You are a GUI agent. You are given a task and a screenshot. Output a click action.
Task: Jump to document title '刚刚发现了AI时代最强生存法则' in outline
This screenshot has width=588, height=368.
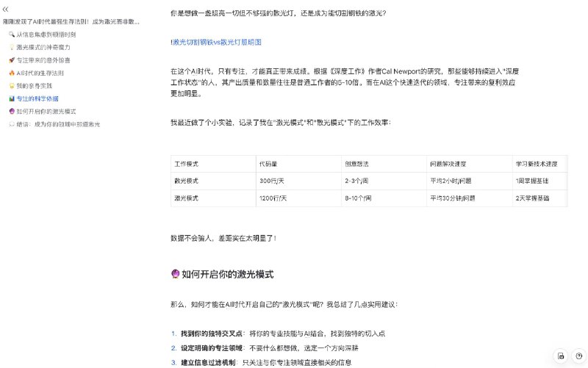71,22
